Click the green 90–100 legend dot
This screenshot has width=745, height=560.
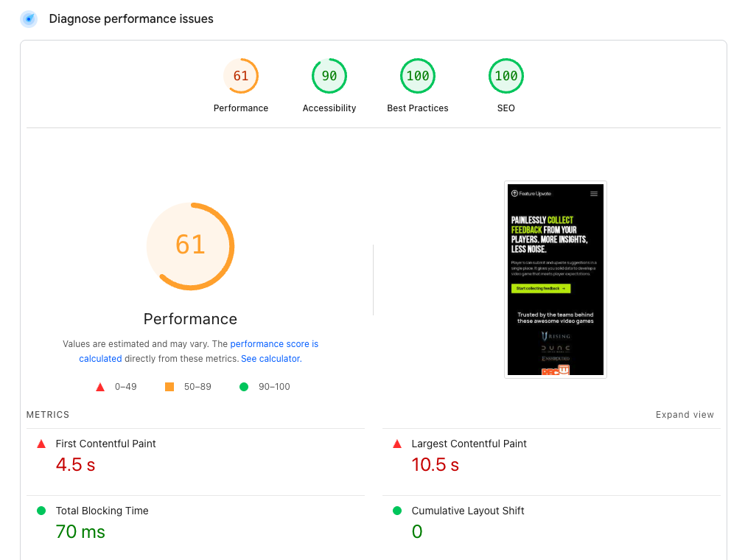pyautogui.click(x=244, y=386)
